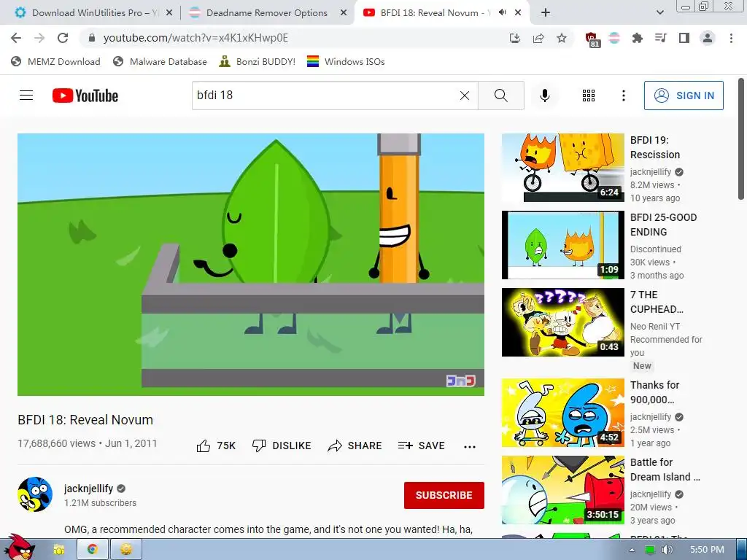Subscribe to jacknjellify

444,495
